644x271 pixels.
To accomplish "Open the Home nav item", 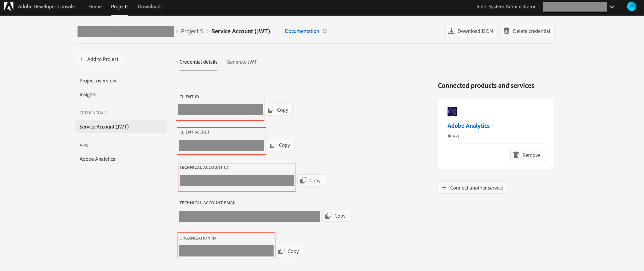I will point(95,7).
